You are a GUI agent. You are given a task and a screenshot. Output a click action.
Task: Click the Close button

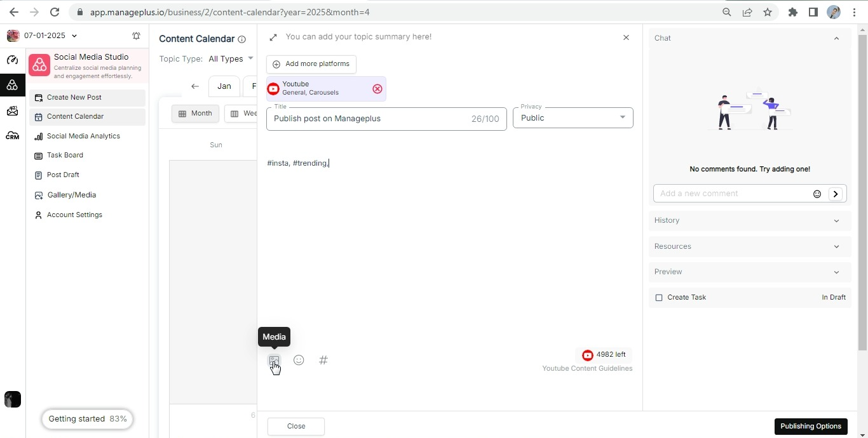coord(296,427)
